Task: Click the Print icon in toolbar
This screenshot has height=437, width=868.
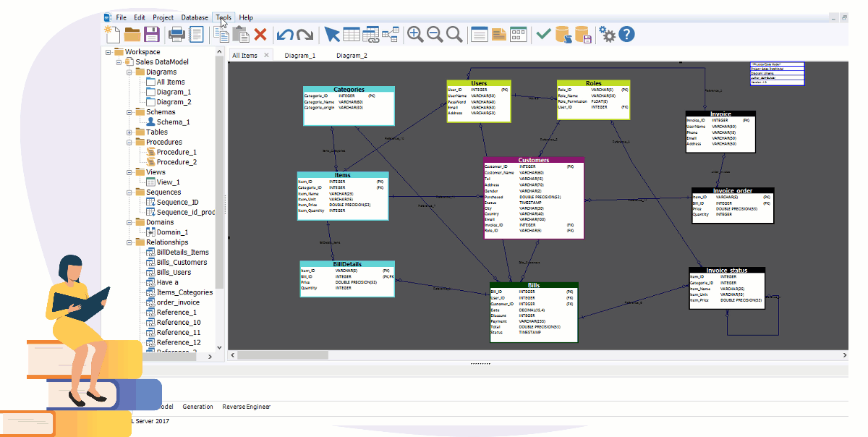Action: click(x=176, y=34)
